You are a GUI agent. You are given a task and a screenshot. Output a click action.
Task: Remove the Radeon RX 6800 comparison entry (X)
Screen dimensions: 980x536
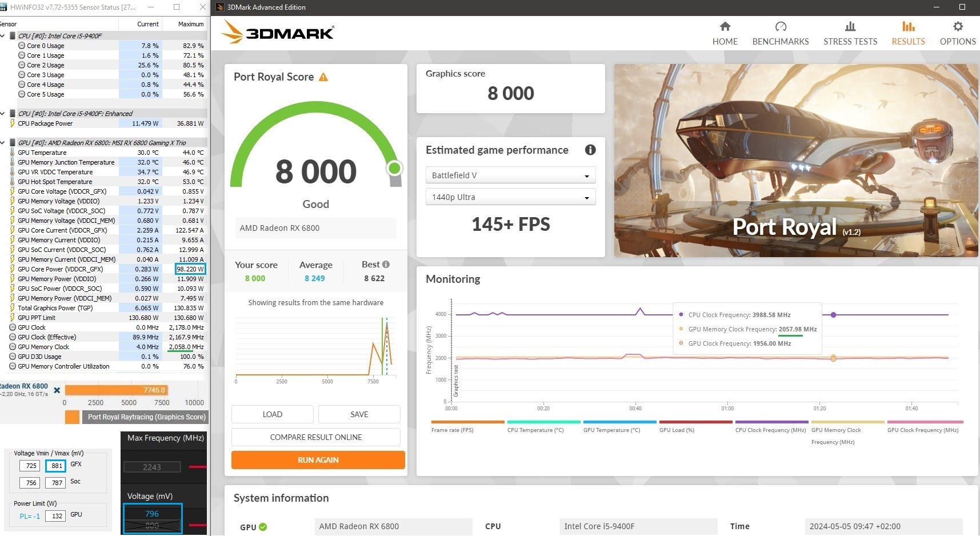(x=57, y=390)
